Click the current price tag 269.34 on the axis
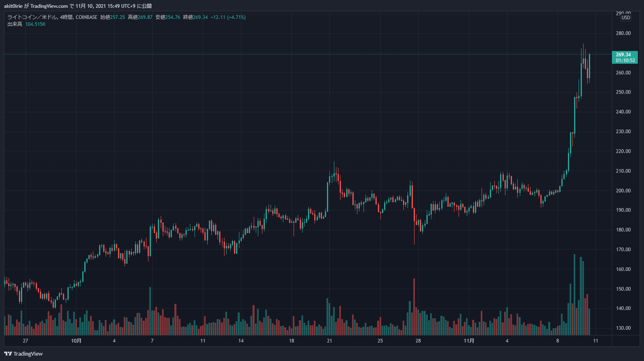The image size is (644, 361). [x=623, y=55]
